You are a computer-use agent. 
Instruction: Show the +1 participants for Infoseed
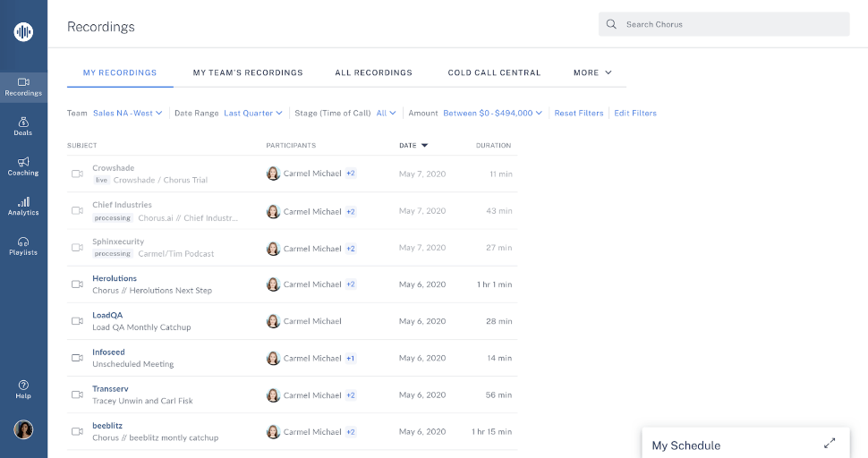click(x=351, y=358)
